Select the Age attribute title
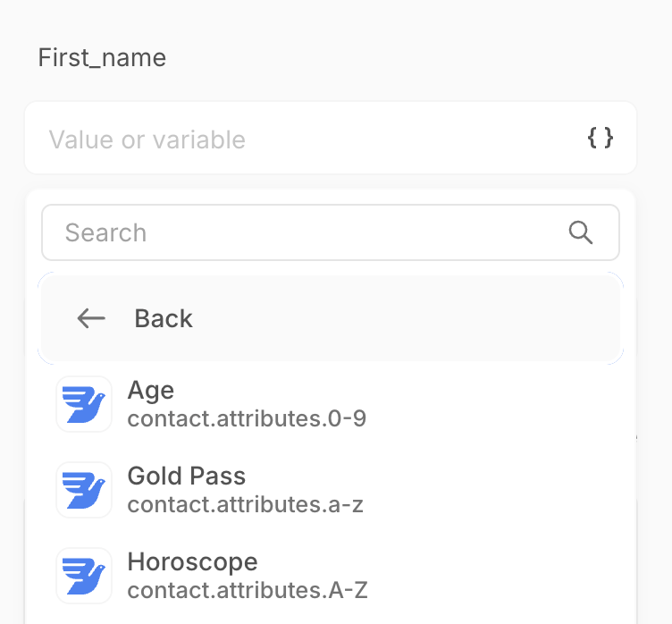The height and width of the screenshot is (624, 672). (x=151, y=390)
